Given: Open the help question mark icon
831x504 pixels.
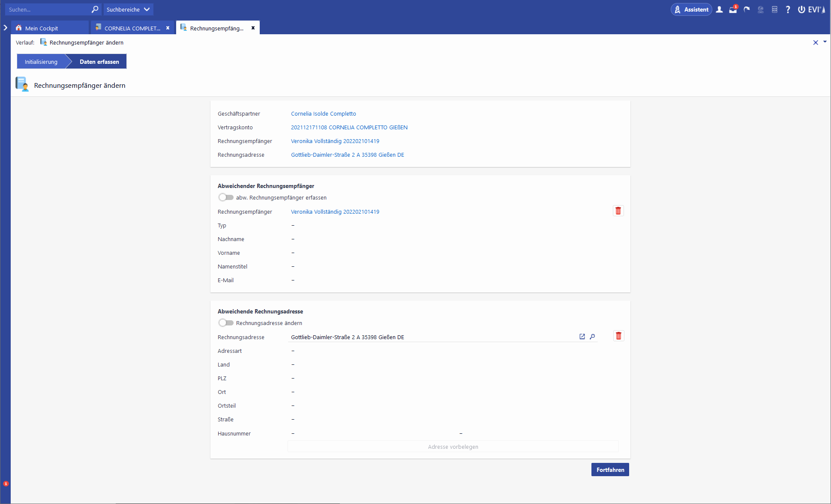Looking at the screenshot, I should pos(788,9).
